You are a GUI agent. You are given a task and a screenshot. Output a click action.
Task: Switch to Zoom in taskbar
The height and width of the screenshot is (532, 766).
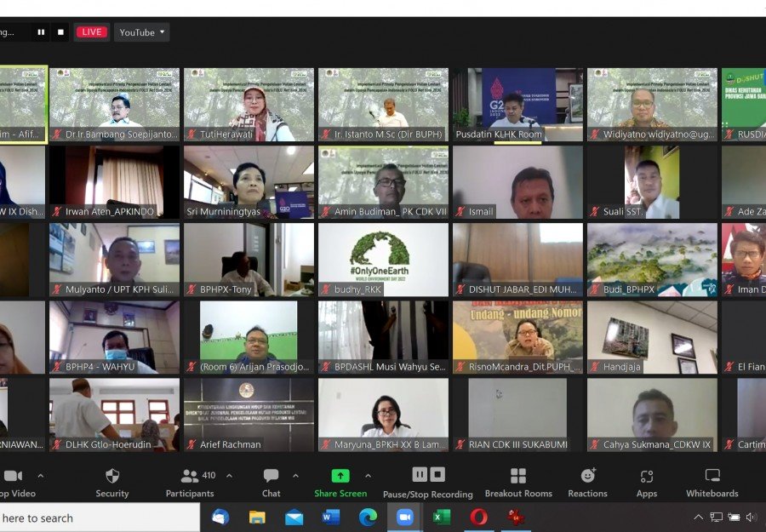coord(404,518)
